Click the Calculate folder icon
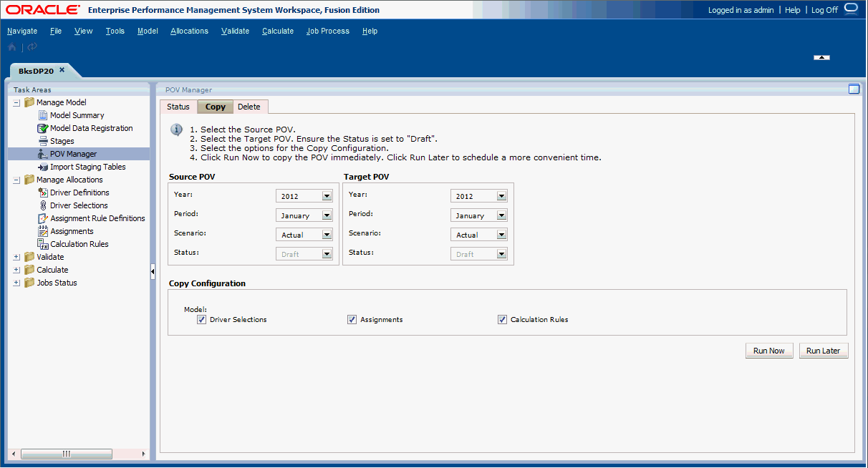The width and height of the screenshot is (868, 468). tap(29, 270)
